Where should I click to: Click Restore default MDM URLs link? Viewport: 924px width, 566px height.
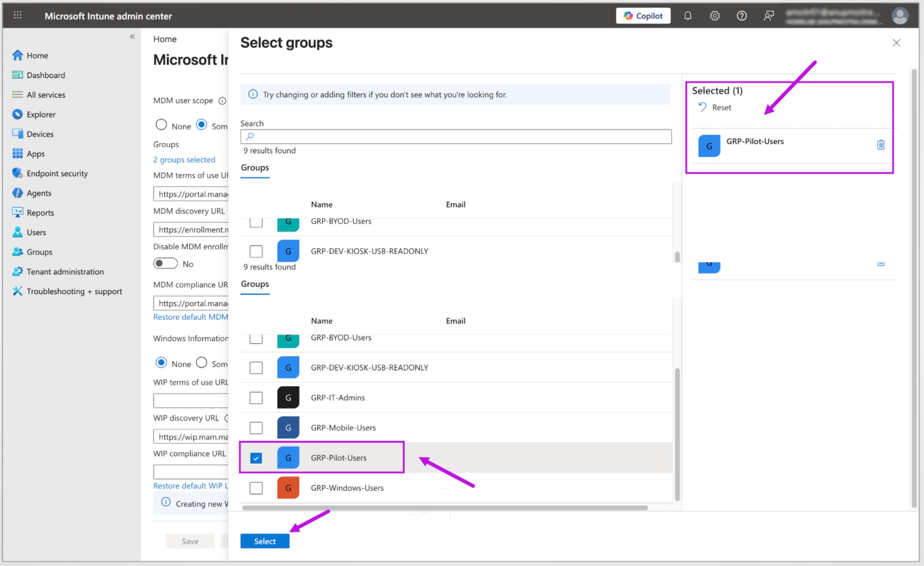click(191, 317)
